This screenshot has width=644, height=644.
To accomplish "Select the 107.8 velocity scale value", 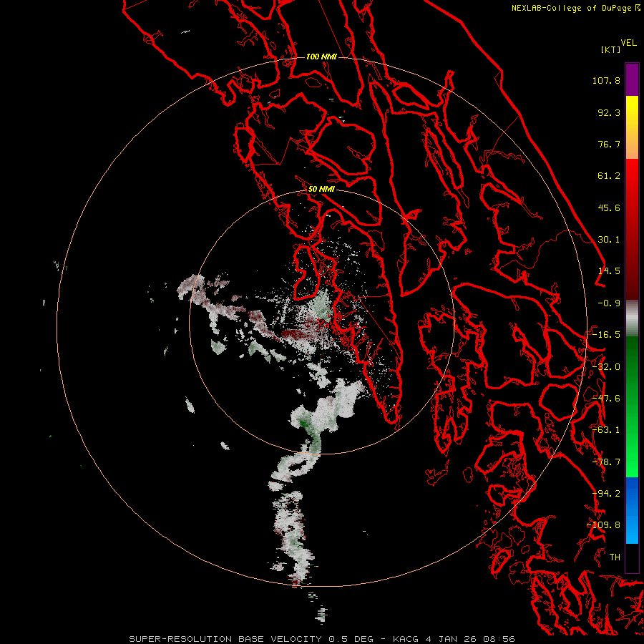I will coord(606,80).
